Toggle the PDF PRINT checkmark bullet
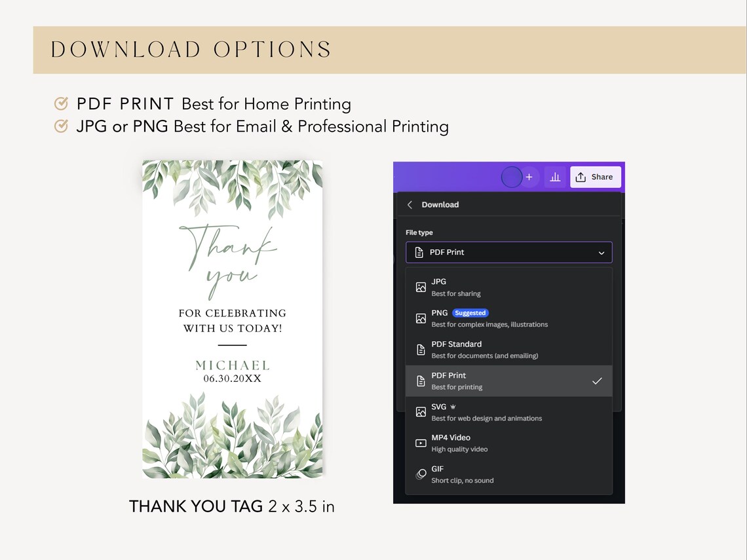This screenshot has width=747, height=560. [61, 103]
